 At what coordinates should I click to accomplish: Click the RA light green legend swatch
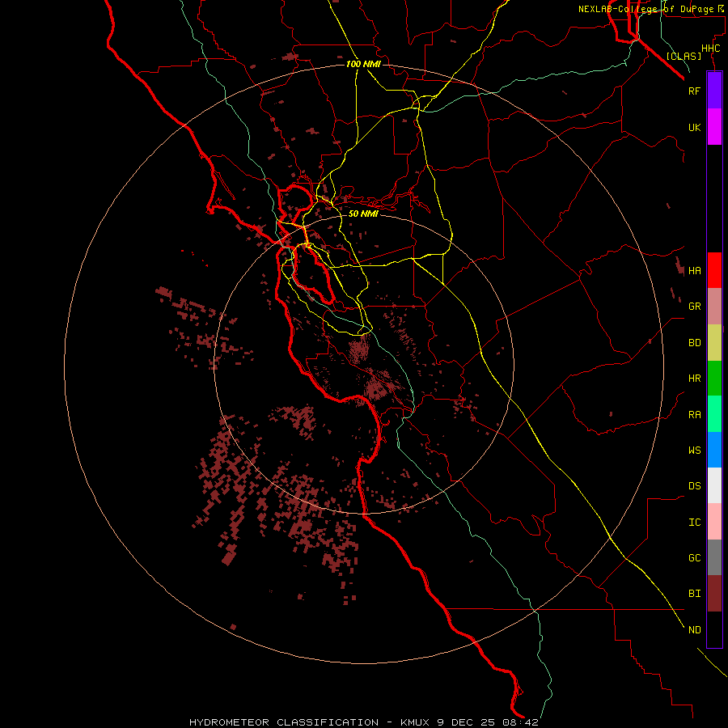714,414
